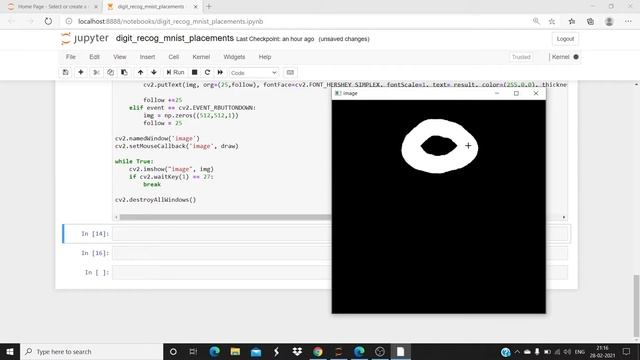The width and height of the screenshot is (640, 360).
Task: Open the View menu
Action: [120, 57]
